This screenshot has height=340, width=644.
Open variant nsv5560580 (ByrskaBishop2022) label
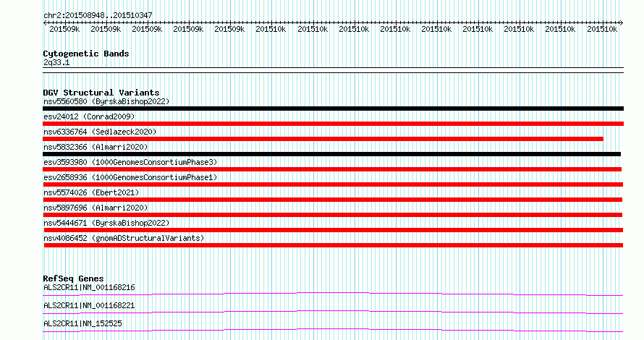pyautogui.click(x=106, y=101)
